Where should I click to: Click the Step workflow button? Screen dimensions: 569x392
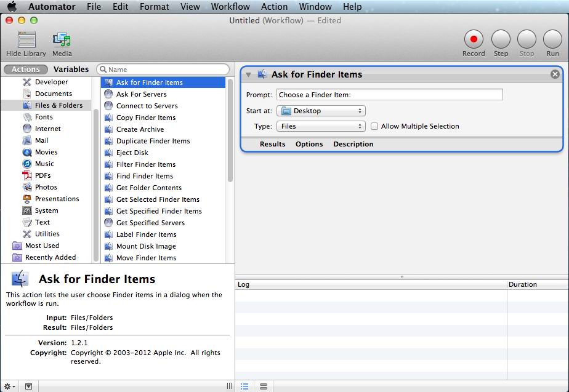pyautogui.click(x=501, y=39)
